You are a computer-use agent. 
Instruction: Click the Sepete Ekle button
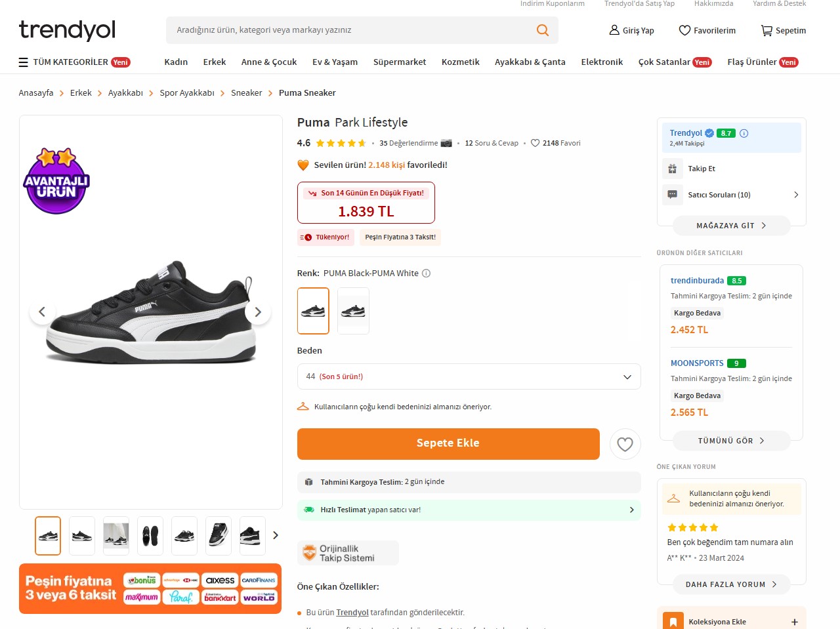coord(448,443)
